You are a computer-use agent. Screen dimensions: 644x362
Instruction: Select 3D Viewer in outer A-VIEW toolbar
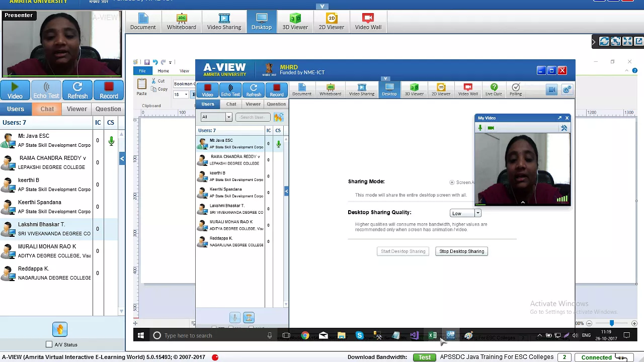tap(295, 22)
